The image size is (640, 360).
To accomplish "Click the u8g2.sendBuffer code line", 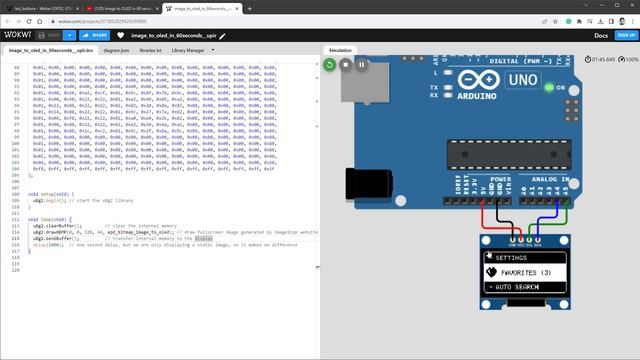I will click(122, 238).
